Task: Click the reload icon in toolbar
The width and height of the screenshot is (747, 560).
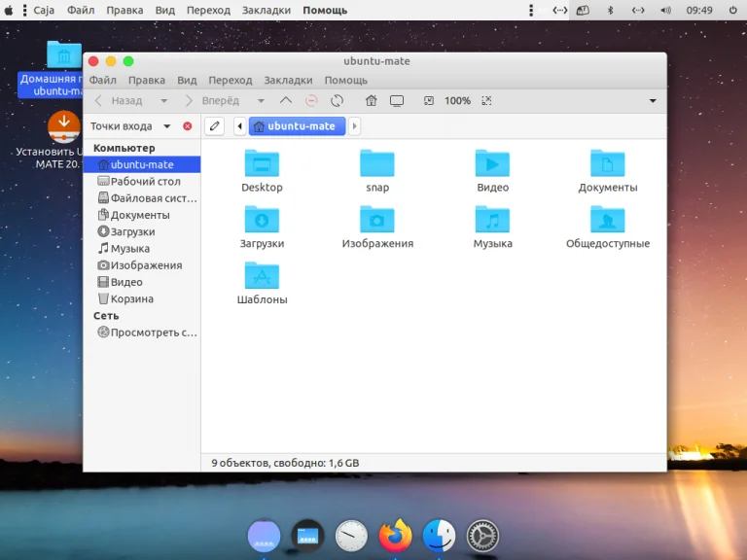Action: tap(337, 101)
